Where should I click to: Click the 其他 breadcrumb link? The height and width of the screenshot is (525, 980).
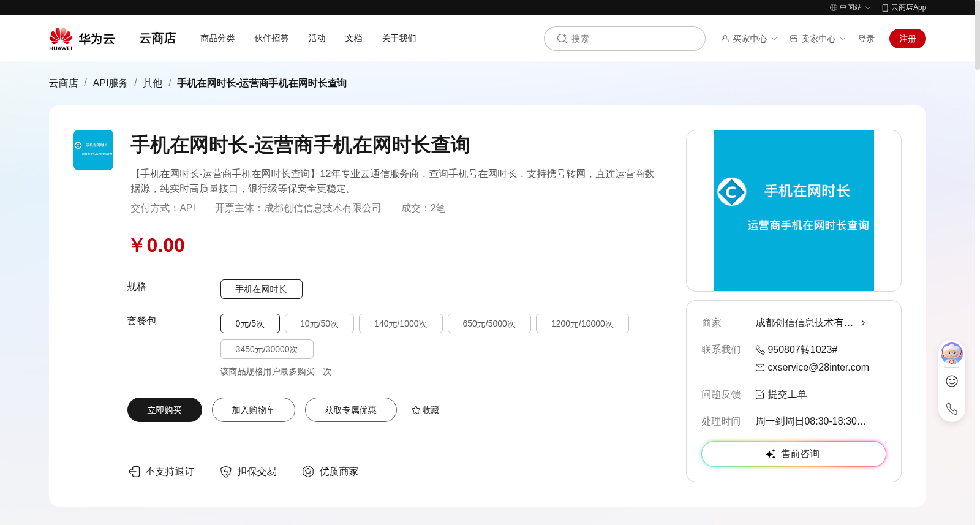[153, 83]
